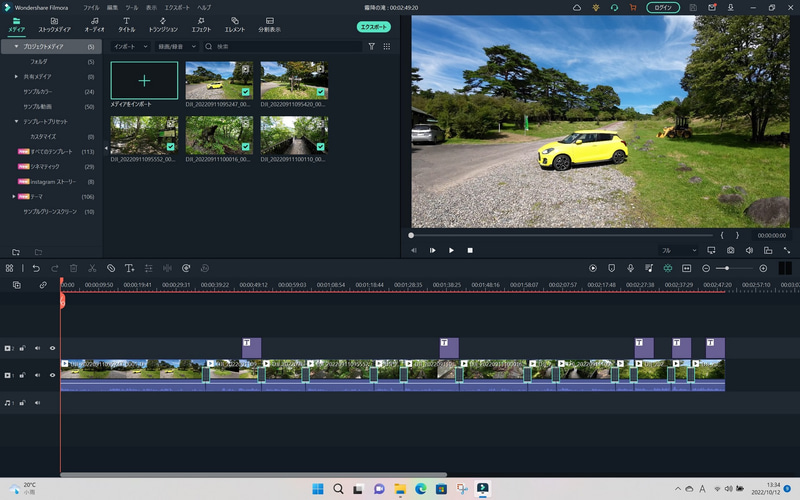
Task: Click the cloud icon in title bar
Action: tap(577, 8)
